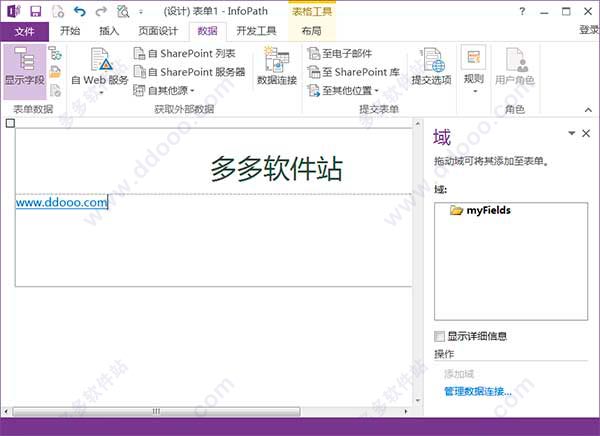The height and width of the screenshot is (436, 600).
Task: Open the 页面设计 tab
Action: (x=158, y=31)
